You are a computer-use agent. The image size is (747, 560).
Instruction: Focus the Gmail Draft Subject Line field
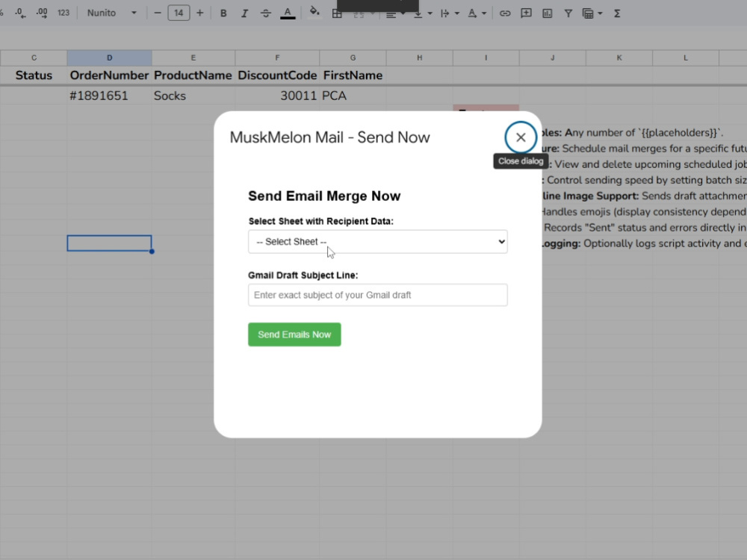[377, 295]
